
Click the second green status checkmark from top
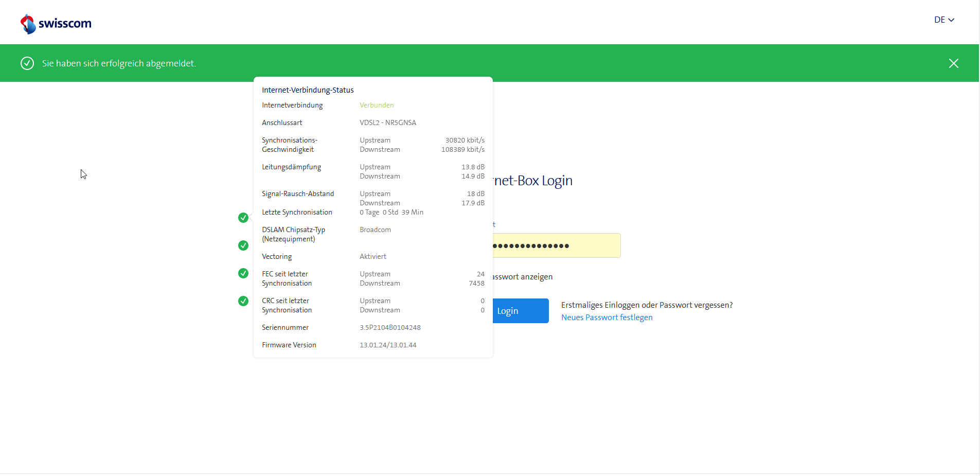[243, 245]
